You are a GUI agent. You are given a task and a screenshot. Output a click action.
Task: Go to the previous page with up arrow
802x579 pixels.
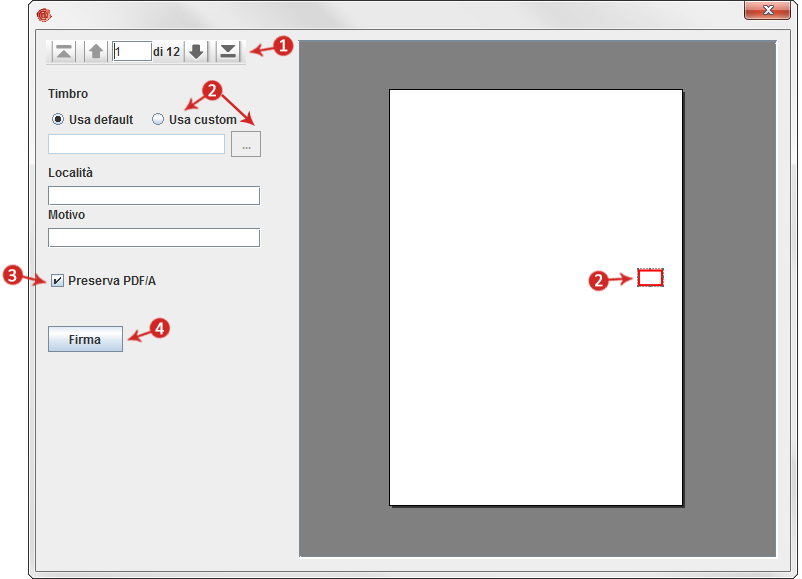click(96, 51)
